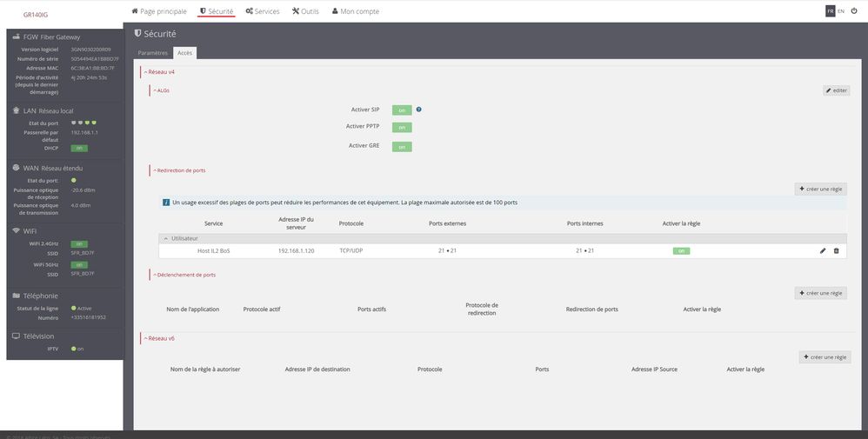Click the ALGs editer button
This screenshot has width=868, height=439.
click(836, 90)
